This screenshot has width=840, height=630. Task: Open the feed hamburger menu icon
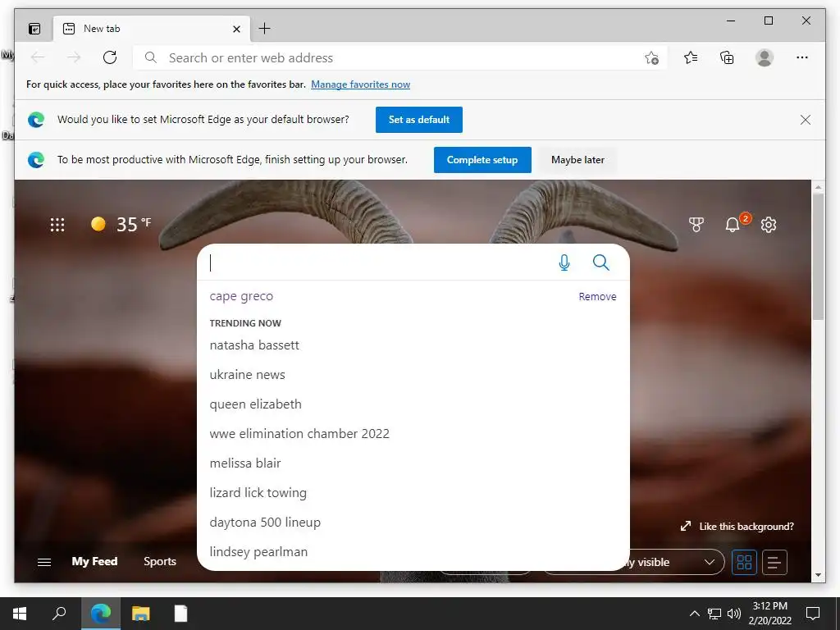click(44, 562)
